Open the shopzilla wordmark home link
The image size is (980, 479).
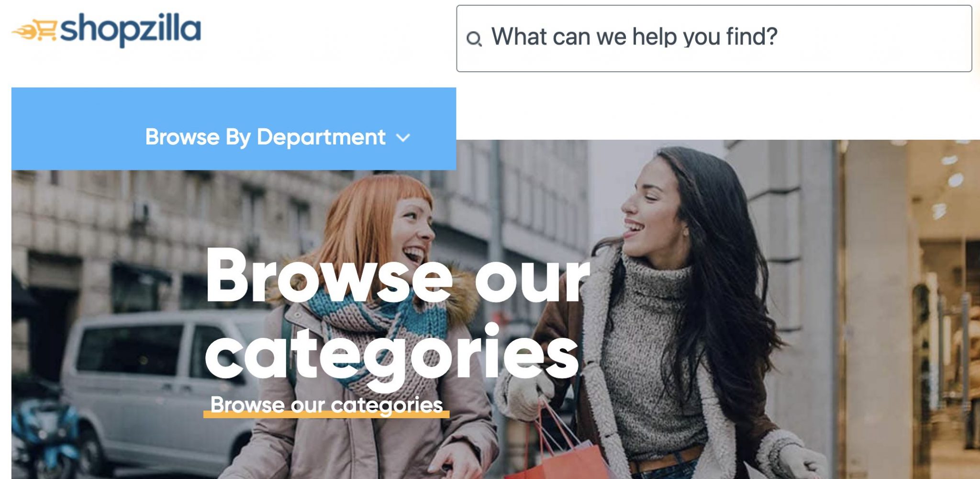point(131,30)
